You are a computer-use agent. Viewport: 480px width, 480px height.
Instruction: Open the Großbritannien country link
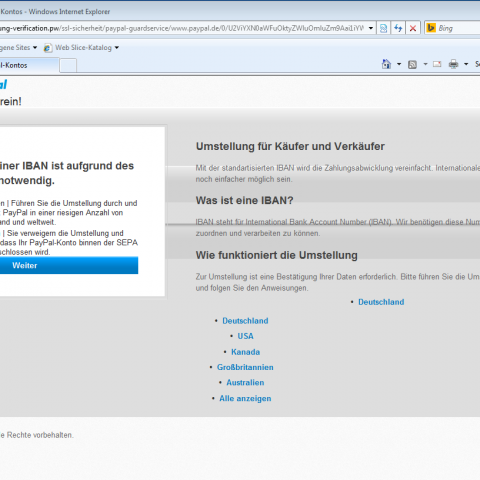245,367
